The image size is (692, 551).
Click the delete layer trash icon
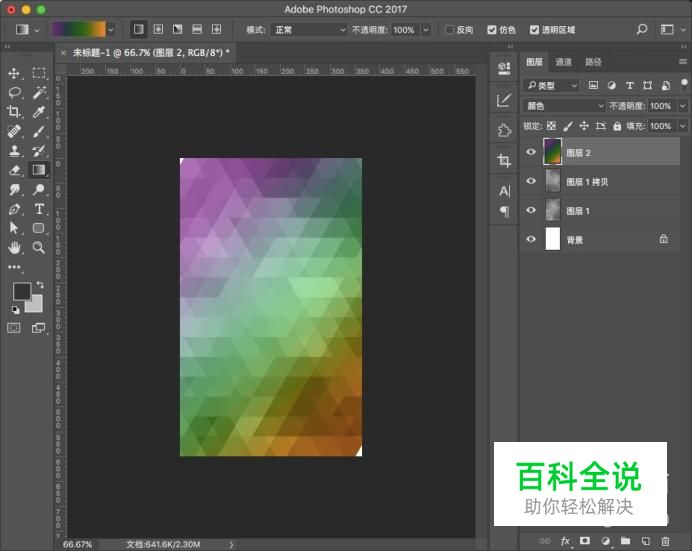pos(665,541)
